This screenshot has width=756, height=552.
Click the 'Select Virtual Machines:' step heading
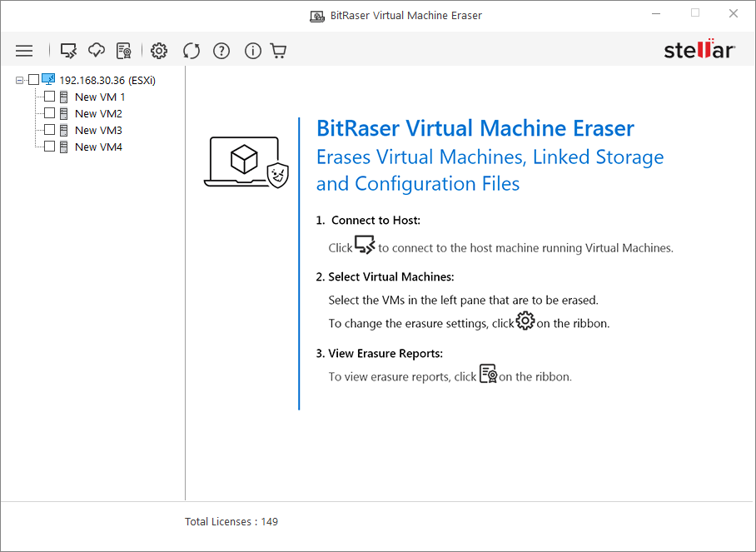click(x=391, y=276)
